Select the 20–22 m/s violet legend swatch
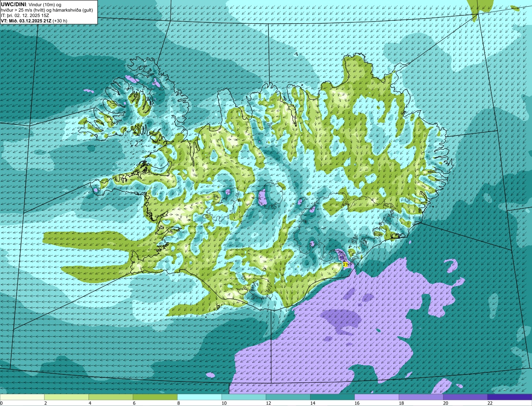The width and height of the screenshot is (532, 406). [x=465, y=397]
